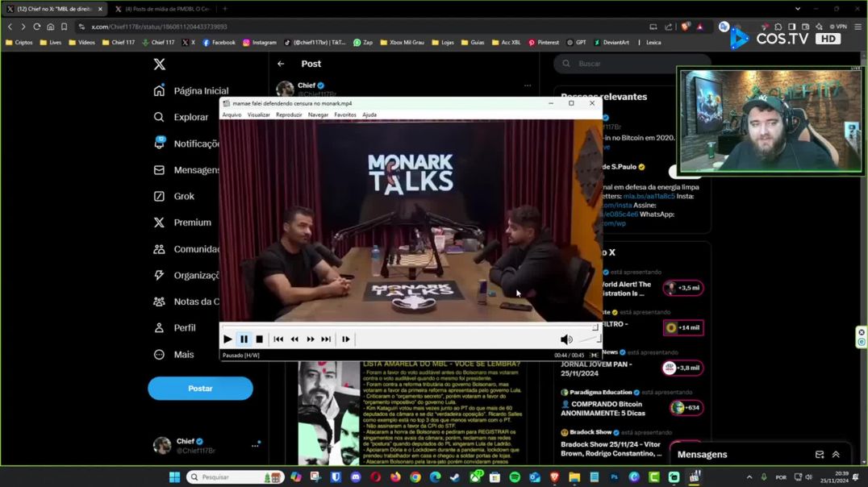Open the JORNAL JOVEM PAN live space

pyautogui.click(x=596, y=368)
